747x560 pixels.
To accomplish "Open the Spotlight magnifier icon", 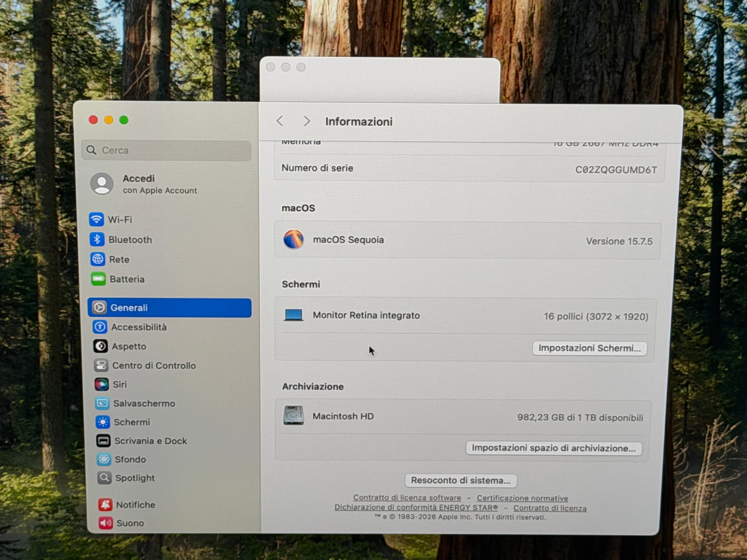I will coord(104,478).
